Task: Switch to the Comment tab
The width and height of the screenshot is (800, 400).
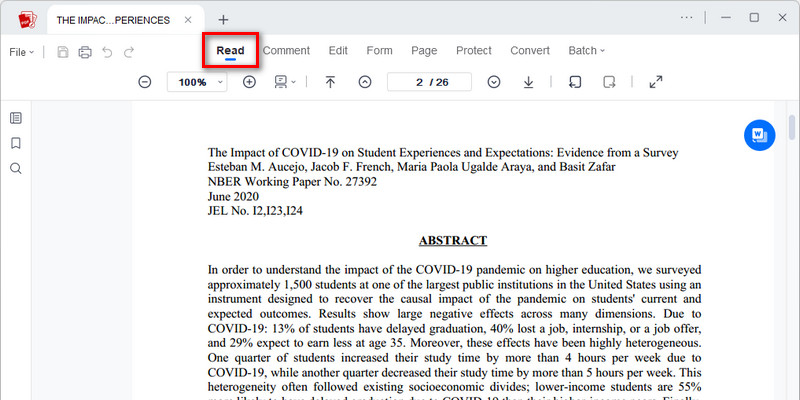Action: pyautogui.click(x=286, y=51)
